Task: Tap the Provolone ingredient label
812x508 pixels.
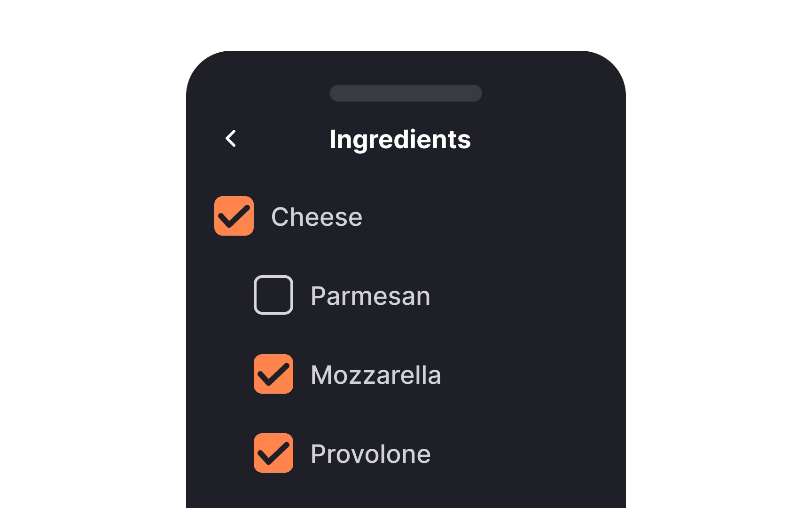Action: [x=371, y=454]
